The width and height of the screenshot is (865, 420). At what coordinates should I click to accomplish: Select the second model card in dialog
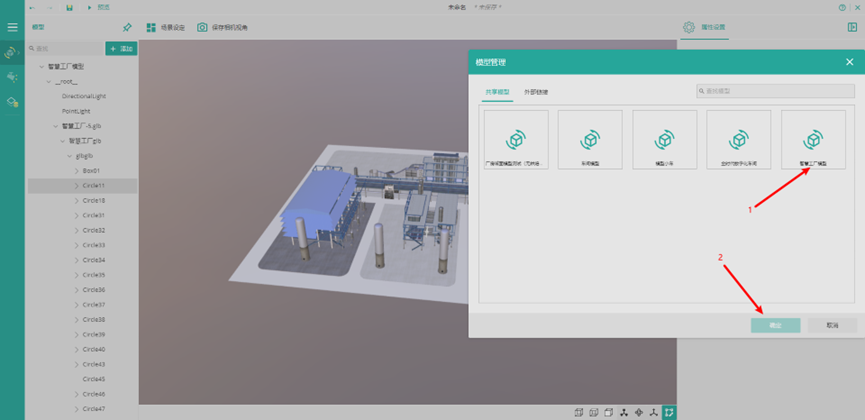pos(590,140)
